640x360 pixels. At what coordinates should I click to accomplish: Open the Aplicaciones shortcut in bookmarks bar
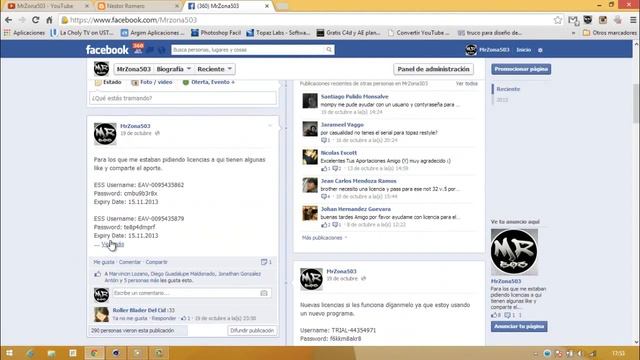tap(24, 33)
